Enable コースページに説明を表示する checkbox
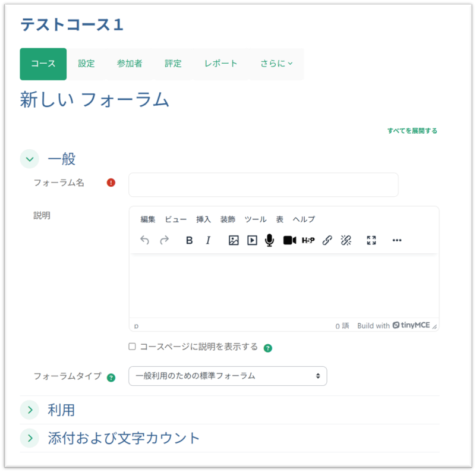Image resolution: width=476 pixels, height=472 pixels. coord(131,346)
